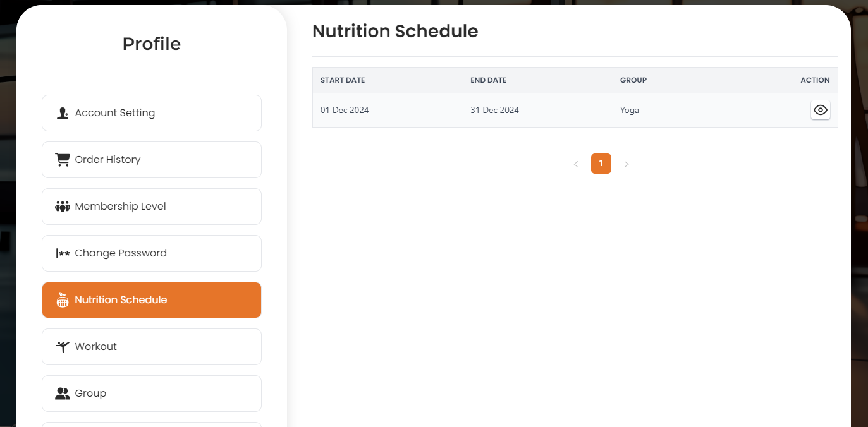The width and height of the screenshot is (868, 427).
Task: Click the End Date column header
Action: click(x=488, y=80)
